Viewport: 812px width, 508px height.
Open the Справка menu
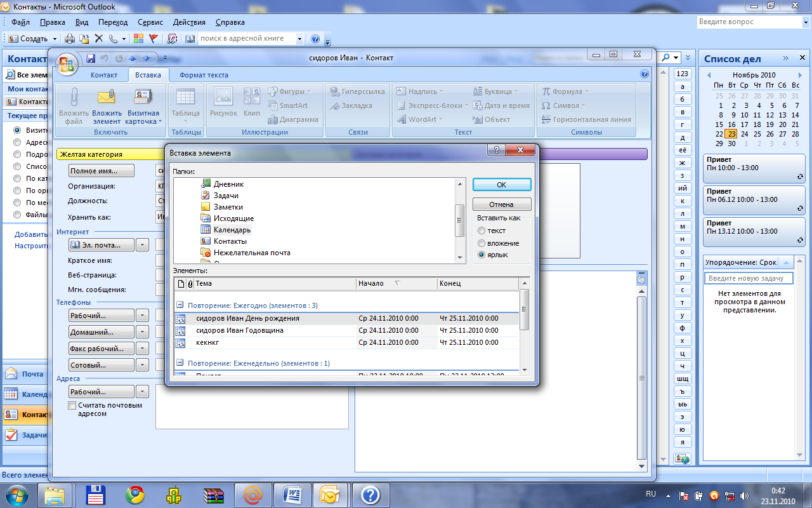click(230, 22)
